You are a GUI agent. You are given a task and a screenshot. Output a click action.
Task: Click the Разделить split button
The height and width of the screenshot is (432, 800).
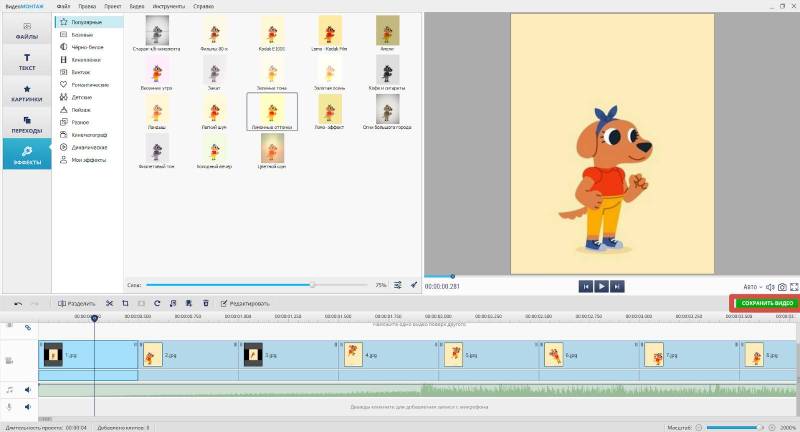77,303
